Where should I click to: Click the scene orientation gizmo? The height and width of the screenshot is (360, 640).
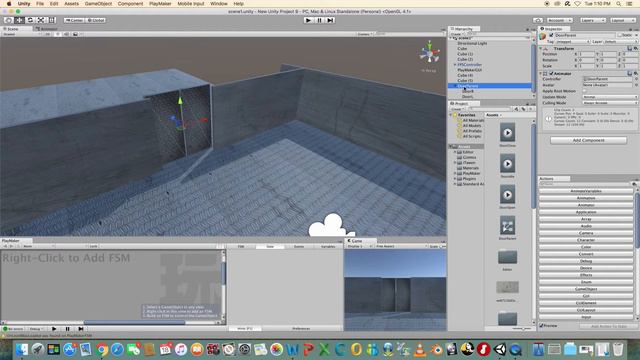coord(429,53)
